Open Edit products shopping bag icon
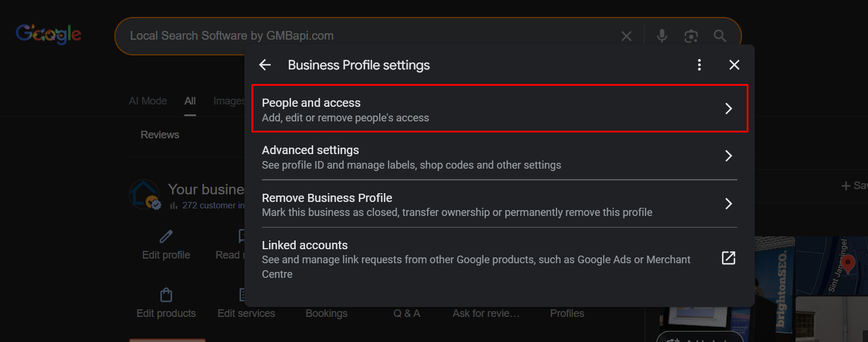Screen dimensions: 868x342 pyautogui.click(x=166, y=295)
